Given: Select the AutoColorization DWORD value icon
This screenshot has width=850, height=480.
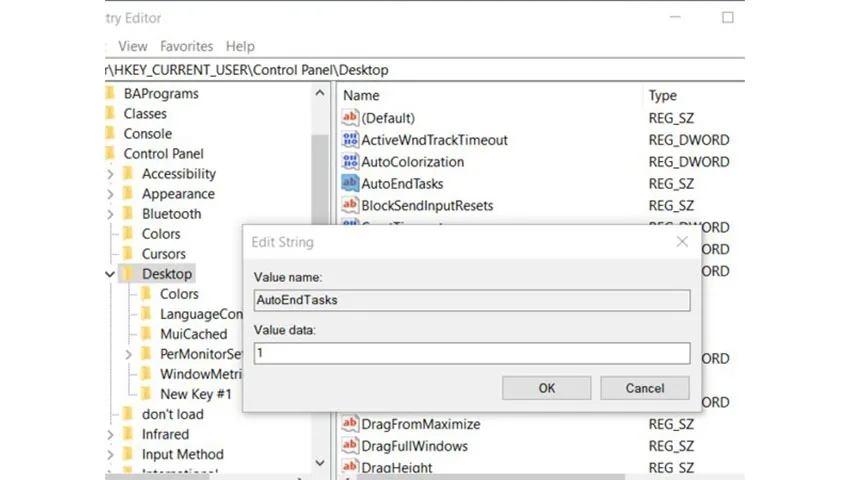Looking at the screenshot, I should coord(350,161).
